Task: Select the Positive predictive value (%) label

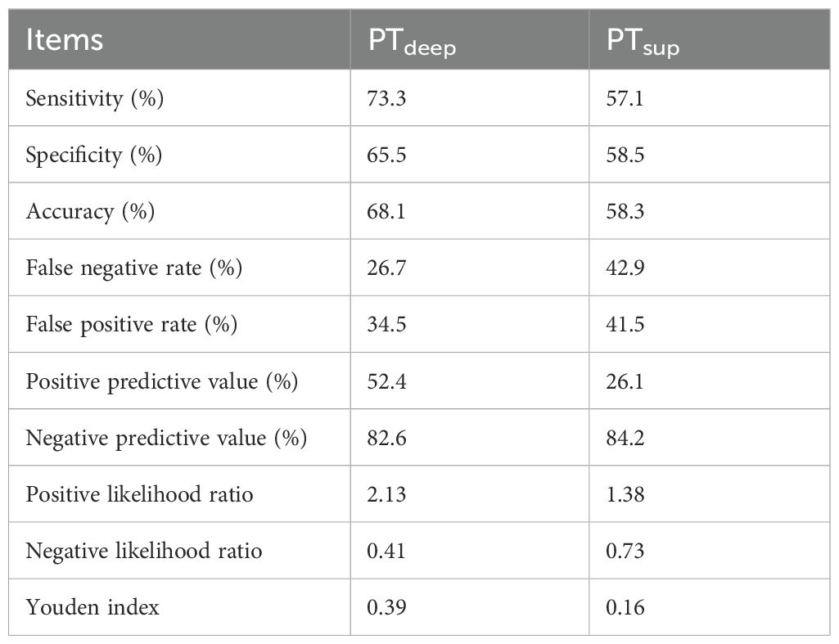Action: pos(162,381)
